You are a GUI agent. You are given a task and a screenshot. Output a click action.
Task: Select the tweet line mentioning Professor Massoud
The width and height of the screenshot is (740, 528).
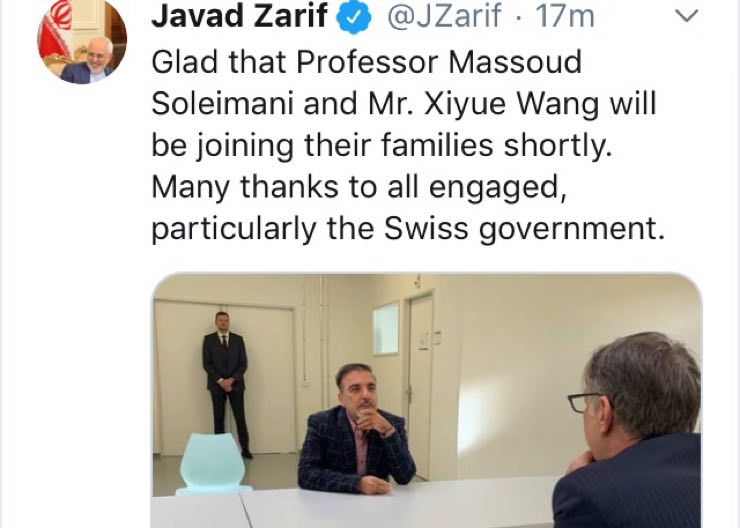pyautogui.click(x=367, y=62)
